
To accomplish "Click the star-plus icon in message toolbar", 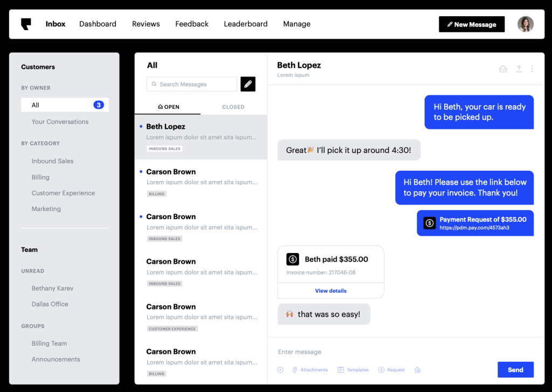I will 418,370.
